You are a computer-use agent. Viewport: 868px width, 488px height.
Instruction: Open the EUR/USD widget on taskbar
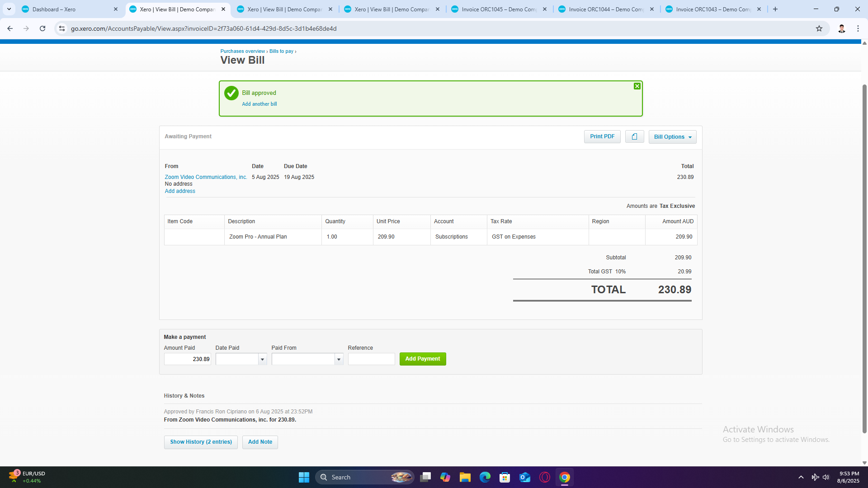[27, 477]
